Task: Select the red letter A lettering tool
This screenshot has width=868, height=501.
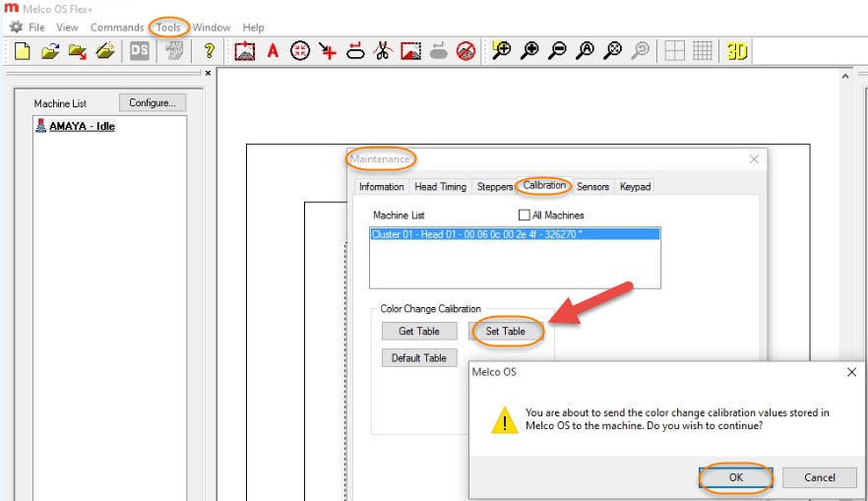Action: coord(273,52)
